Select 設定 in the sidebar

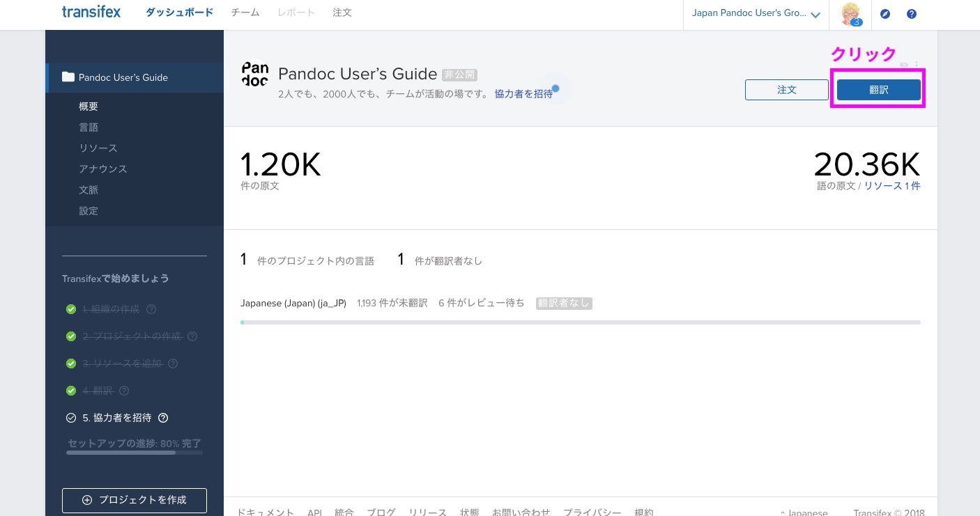point(89,211)
